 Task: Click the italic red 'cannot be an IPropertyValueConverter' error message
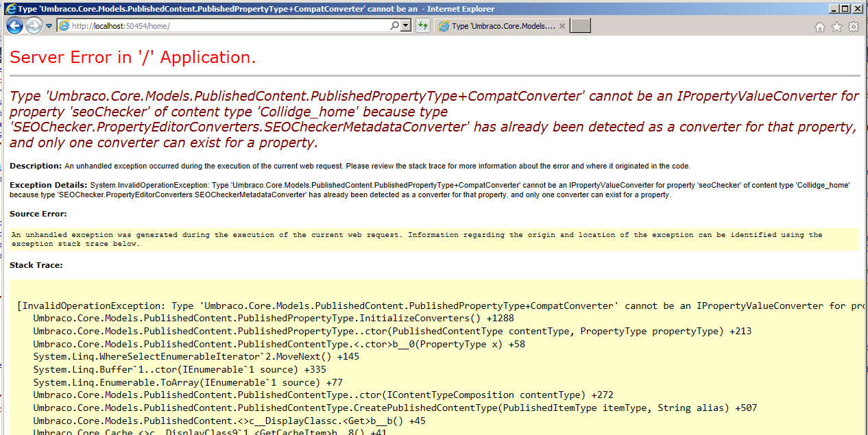435,119
